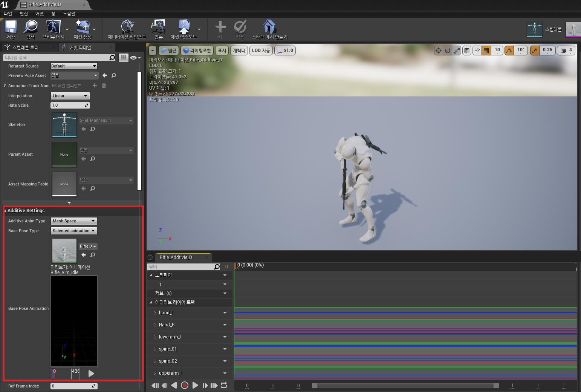Step to the previous frame
This screenshot has width=581, height=392.
point(164,385)
